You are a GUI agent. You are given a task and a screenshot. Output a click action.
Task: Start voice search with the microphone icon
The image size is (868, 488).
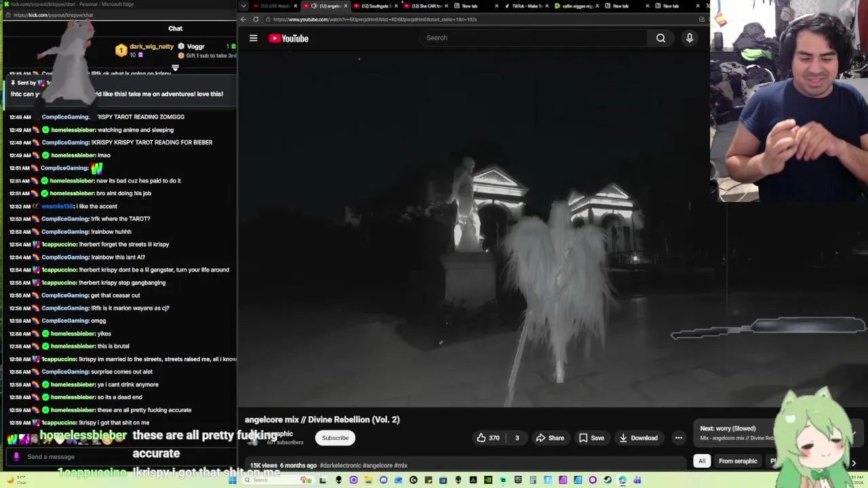tap(689, 38)
